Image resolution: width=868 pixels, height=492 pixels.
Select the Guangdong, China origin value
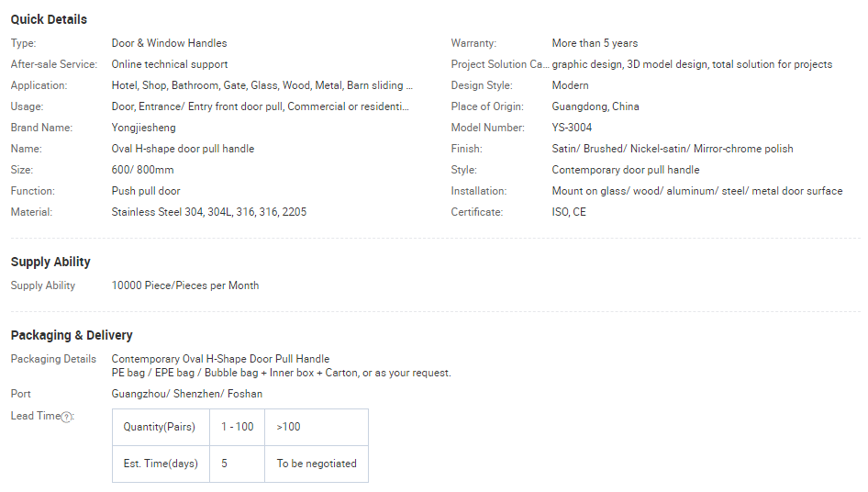tap(595, 106)
